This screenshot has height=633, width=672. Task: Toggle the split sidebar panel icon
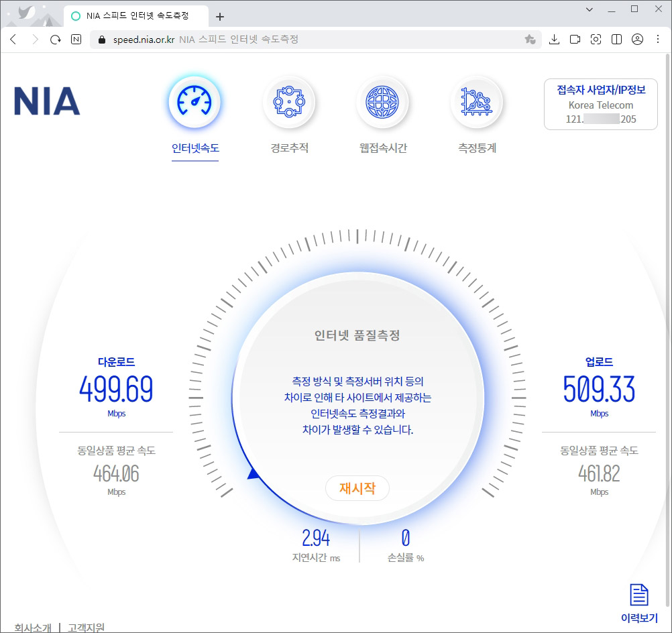[x=616, y=40]
